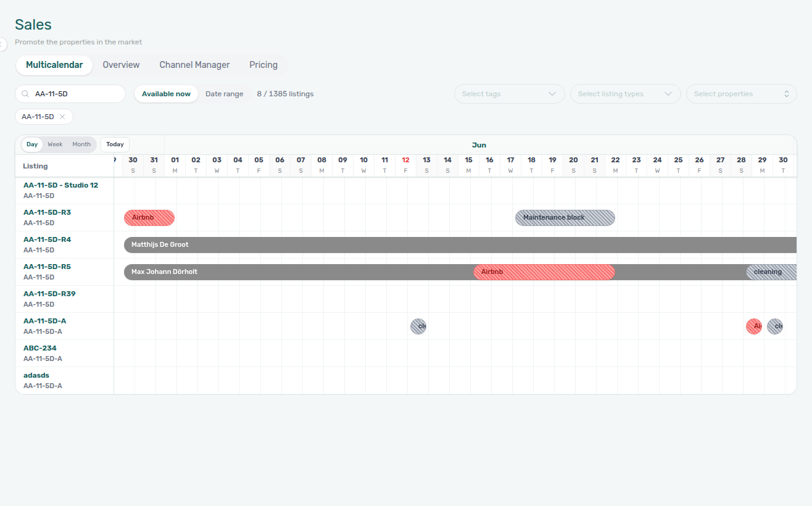Open Matthijs De Groot reservation bar
Image resolution: width=812 pixels, height=506 pixels.
[460, 245]
